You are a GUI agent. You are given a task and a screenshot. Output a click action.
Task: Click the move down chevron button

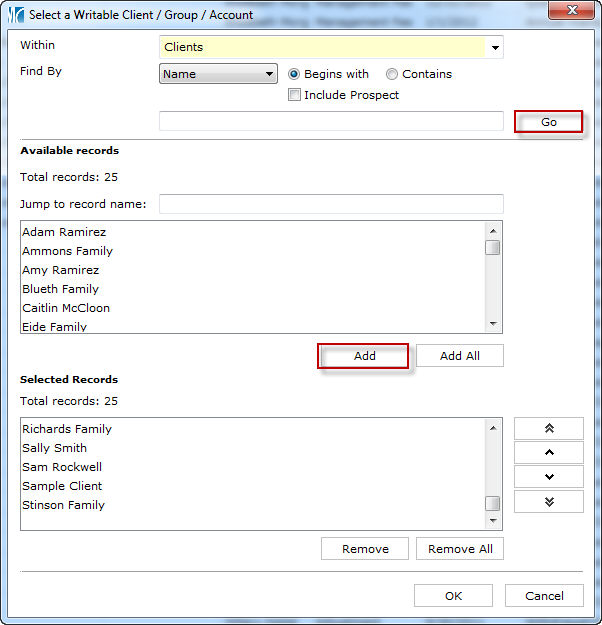pos(548,477)
